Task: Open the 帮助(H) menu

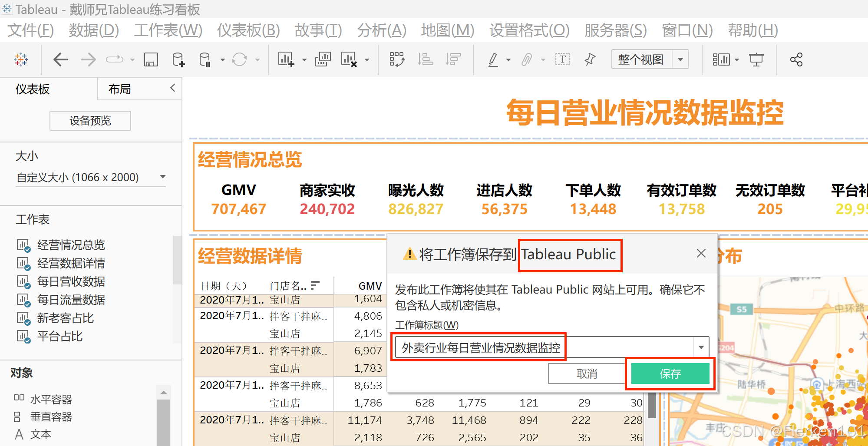Action: click(x=753, y=30)
